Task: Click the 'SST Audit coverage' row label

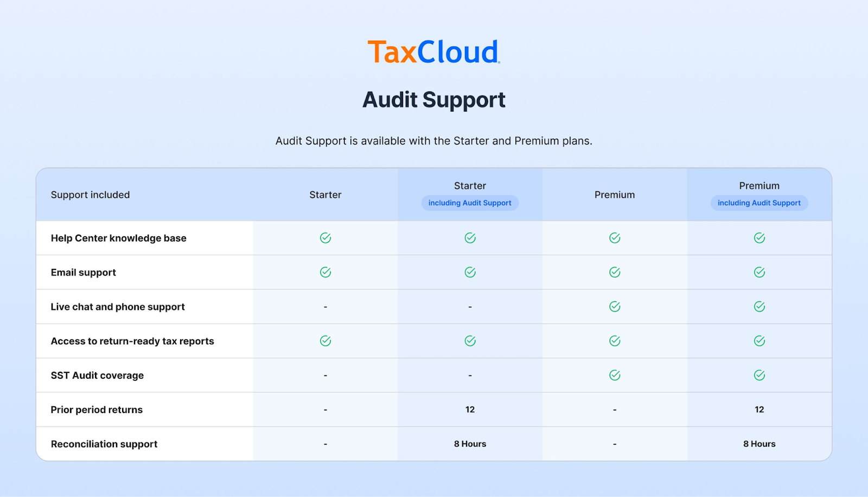Action: [97, 376]
